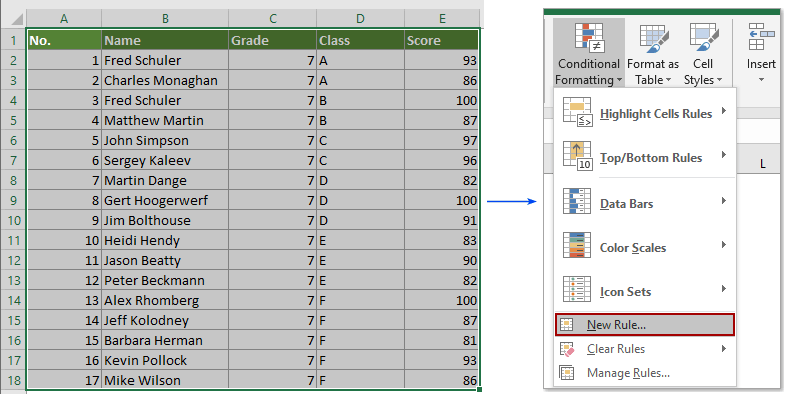Click the Kevin Pollock cell
Image resolution: width=785 pixels, height=394 pixels.
165,360
